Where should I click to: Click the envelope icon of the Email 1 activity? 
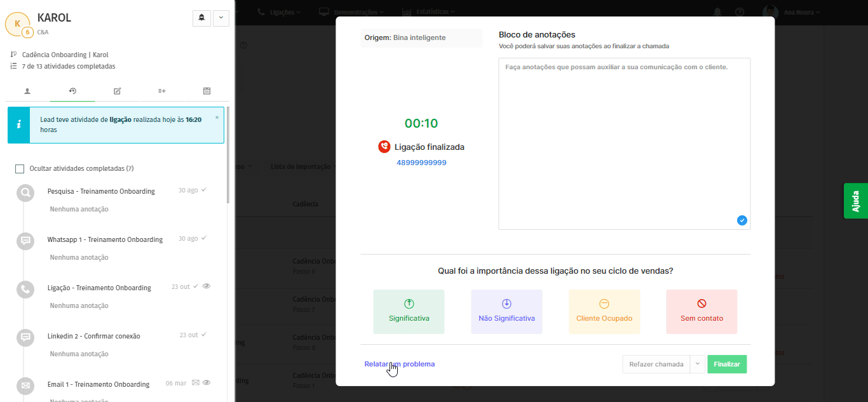[x=25, y=385]
